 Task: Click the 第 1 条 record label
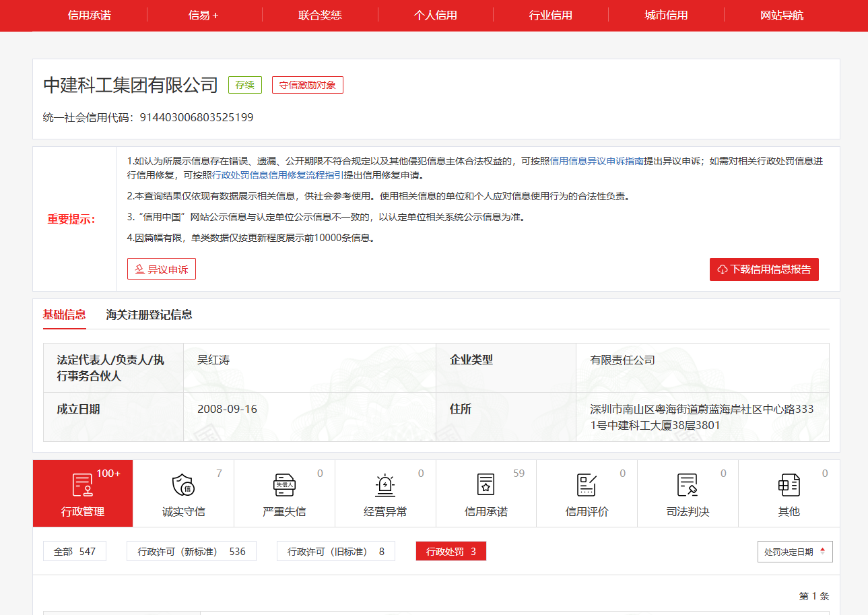click(x=814, y=596)
